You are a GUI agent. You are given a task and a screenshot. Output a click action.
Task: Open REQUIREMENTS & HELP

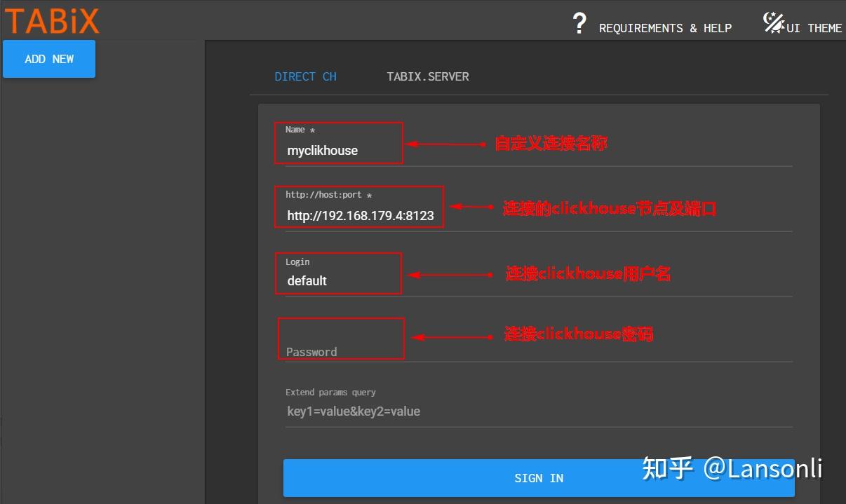[x=665, y=28]
